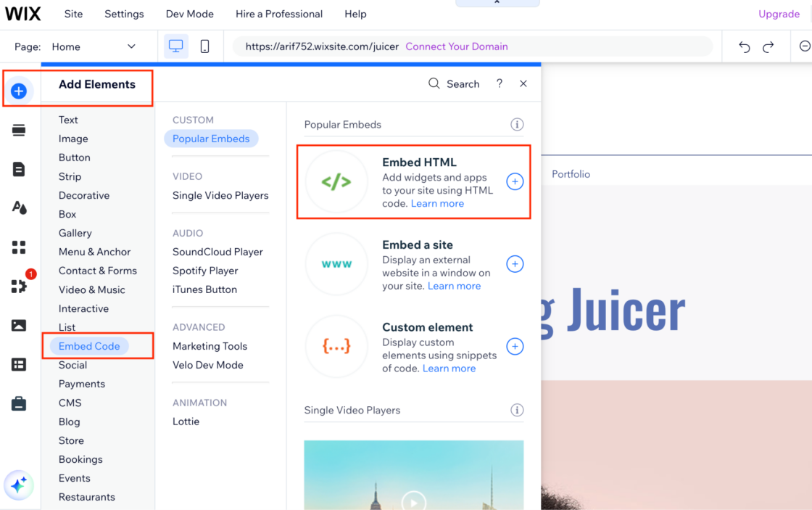
Task: Open the Dev Mode menu
Action: (x=189, y=14)
